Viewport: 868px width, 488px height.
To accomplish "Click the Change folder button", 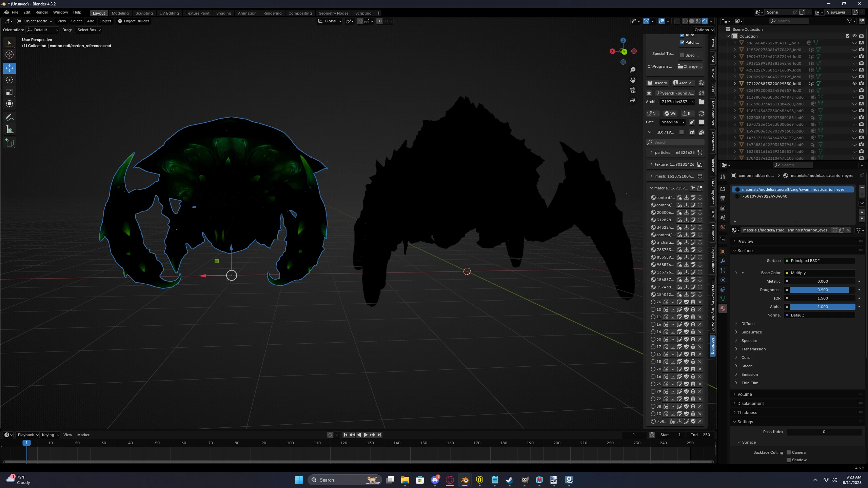I will pyautogui.click(x=690, y=66).
